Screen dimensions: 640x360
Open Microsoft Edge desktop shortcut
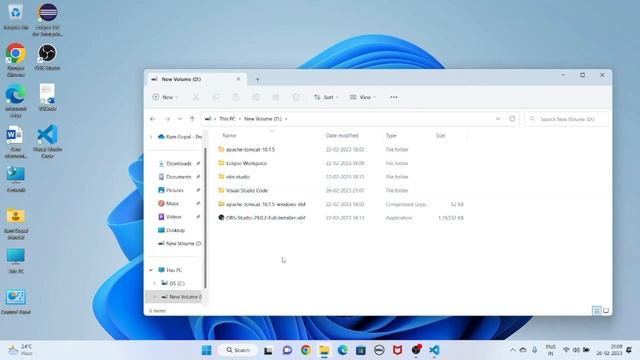click(16, 102)
